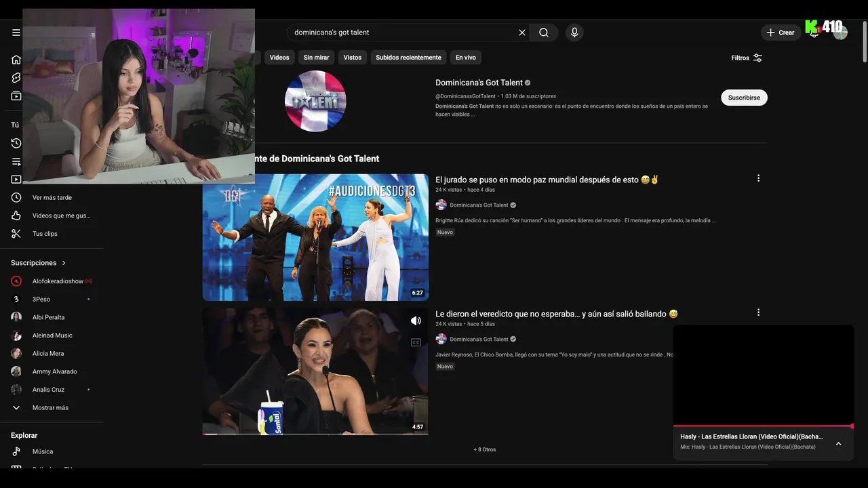Expand the miniplayer with the chevron
This screenshot has height=488, width=868.
point(838,443)
